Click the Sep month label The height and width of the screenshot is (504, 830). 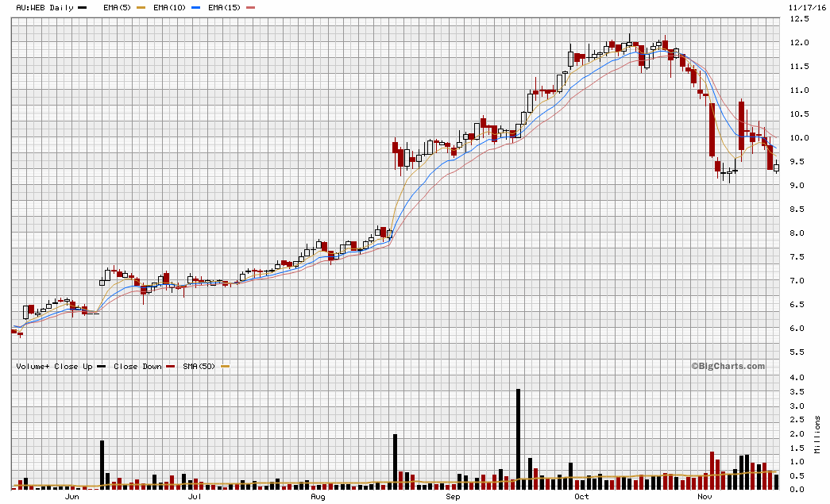453,497
